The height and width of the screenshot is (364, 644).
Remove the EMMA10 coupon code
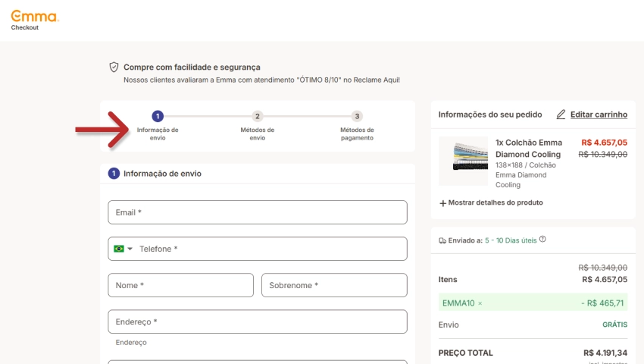[x=480, y=303]
